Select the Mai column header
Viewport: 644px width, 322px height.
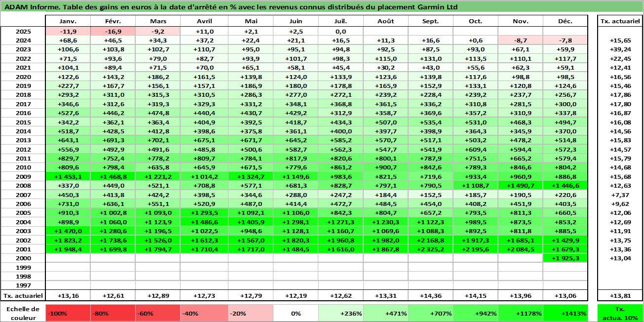[x=252, y=21]
